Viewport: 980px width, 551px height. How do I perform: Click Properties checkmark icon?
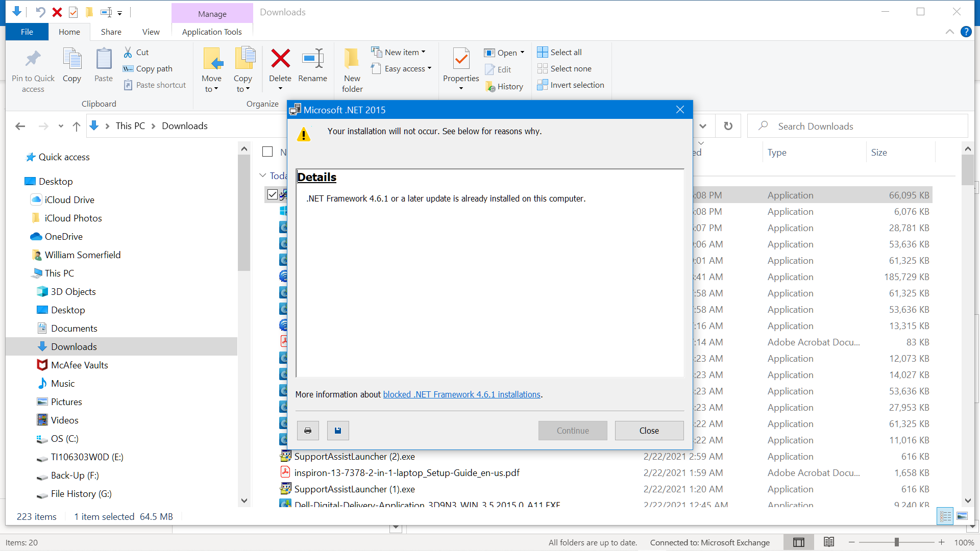click(461, 59)
